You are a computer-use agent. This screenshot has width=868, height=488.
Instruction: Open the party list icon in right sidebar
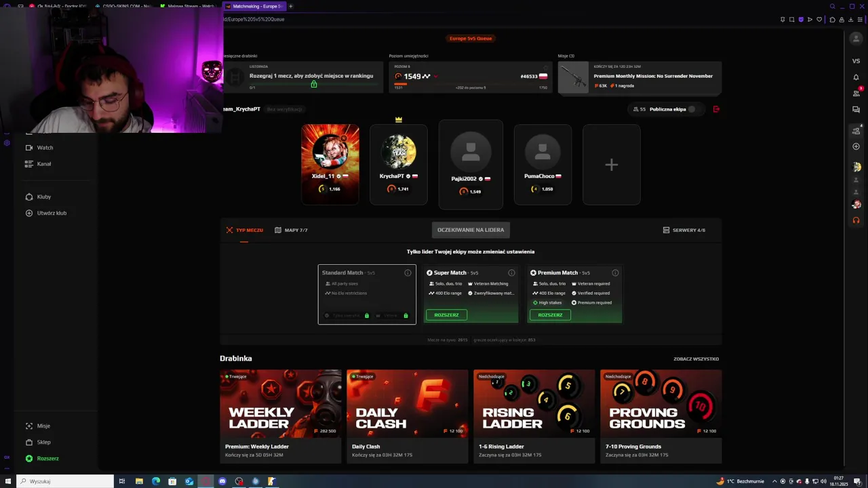click(856, 130)
